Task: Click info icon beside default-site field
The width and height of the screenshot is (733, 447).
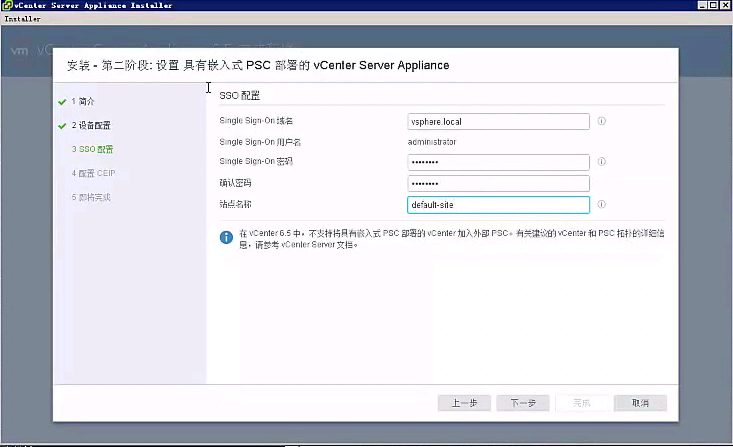Action: tap(602, 204)
